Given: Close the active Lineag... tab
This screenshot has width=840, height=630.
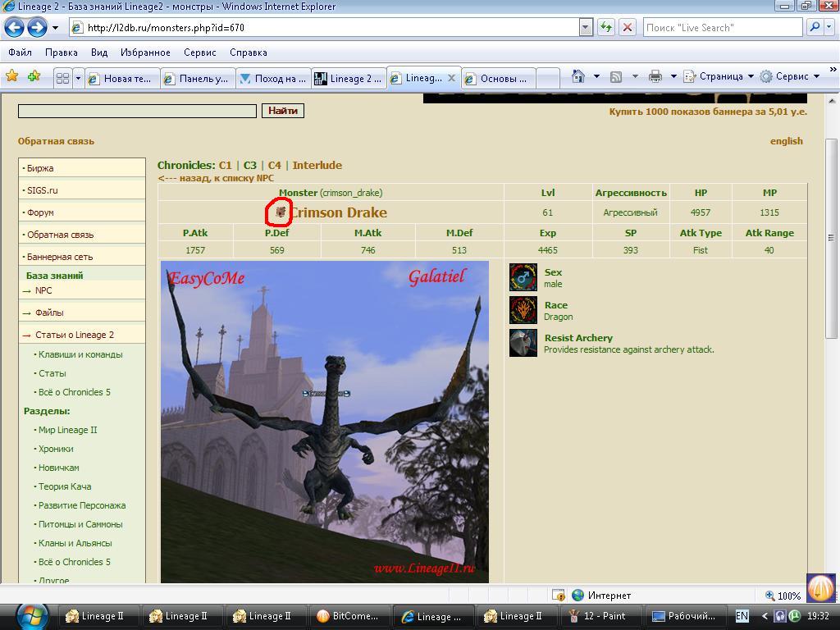Looking at the screenshot, I should (452, 78).
